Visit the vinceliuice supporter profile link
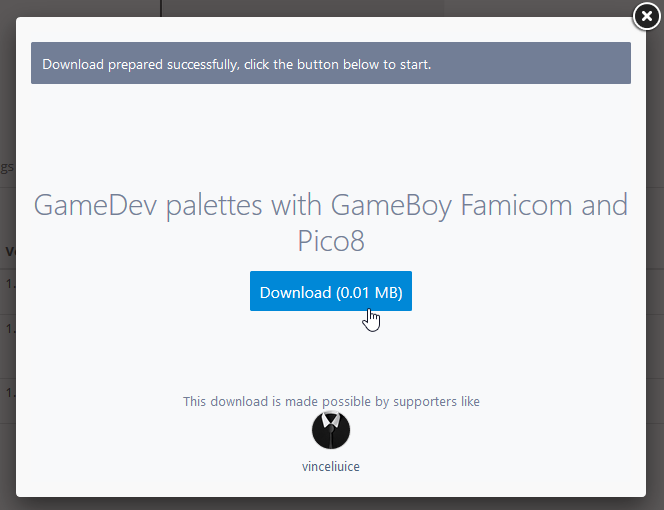Viewport: 664px width, 510px height. pos(331,466)
